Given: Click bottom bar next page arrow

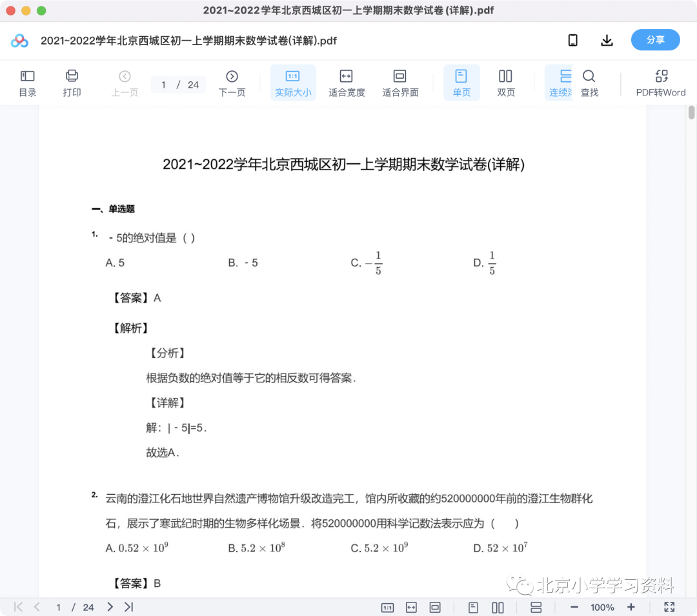Looking at the screenshot, I should click(110, 607).
